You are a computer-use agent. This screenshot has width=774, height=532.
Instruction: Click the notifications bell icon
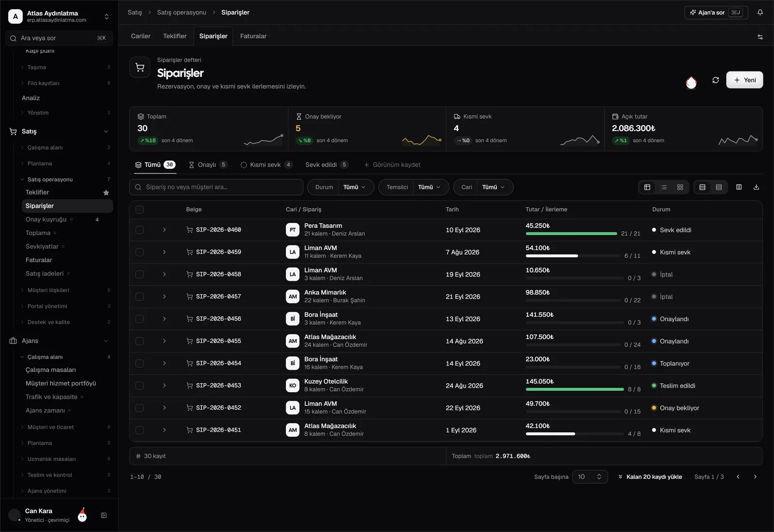point(760,13)
